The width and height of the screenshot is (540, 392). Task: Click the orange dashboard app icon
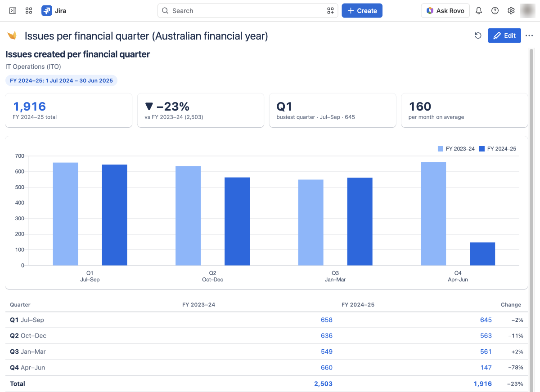click(12, 36)
